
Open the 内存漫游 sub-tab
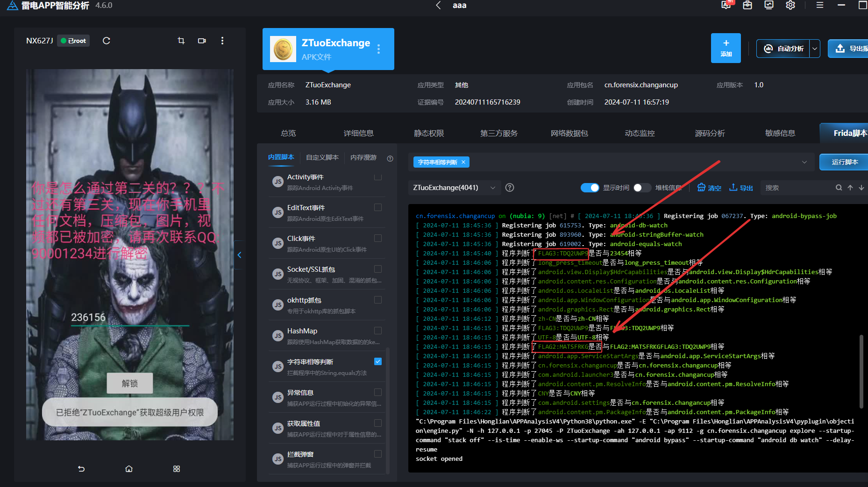[x=363, y=157]
